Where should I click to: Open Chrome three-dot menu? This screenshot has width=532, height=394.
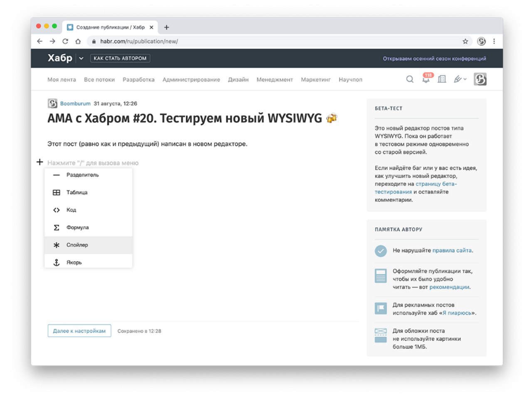[494, 41]
